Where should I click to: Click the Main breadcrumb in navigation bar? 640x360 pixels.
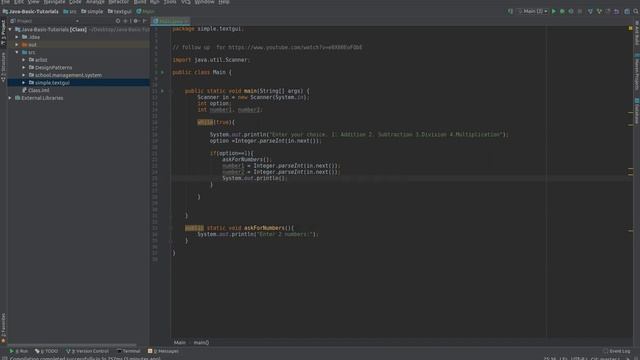click(145, 11)
